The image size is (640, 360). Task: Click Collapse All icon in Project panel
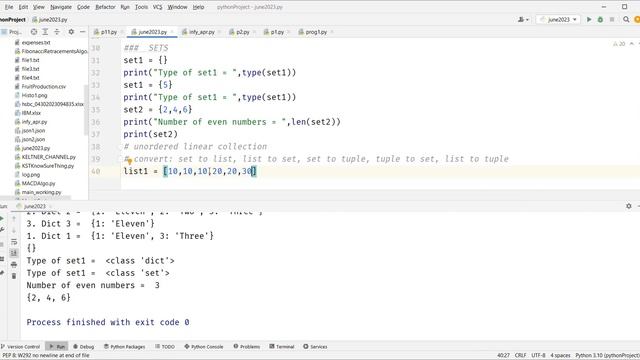[57, 32]
